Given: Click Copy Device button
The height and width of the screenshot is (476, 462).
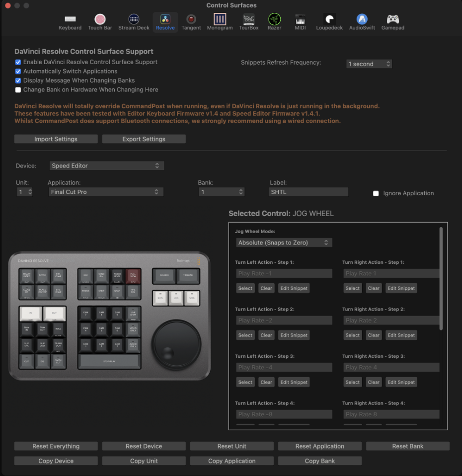Looking at the screenshot, I should click(x=56, y=461).
